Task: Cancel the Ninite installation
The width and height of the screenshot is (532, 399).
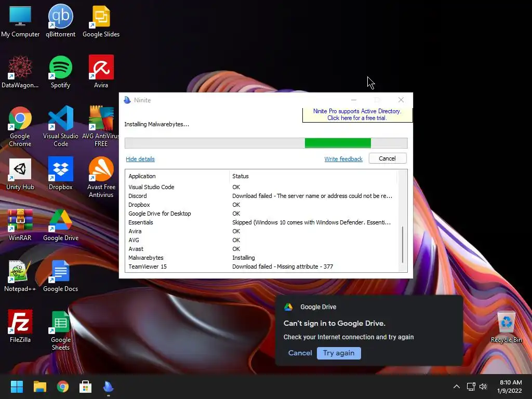Action: click(387, 158)
